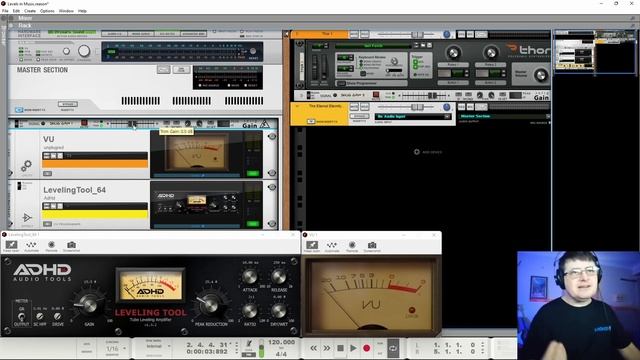Toggle Keep open in VU plugin window
This screenshot has height=360, width=640.
point(312,246)
